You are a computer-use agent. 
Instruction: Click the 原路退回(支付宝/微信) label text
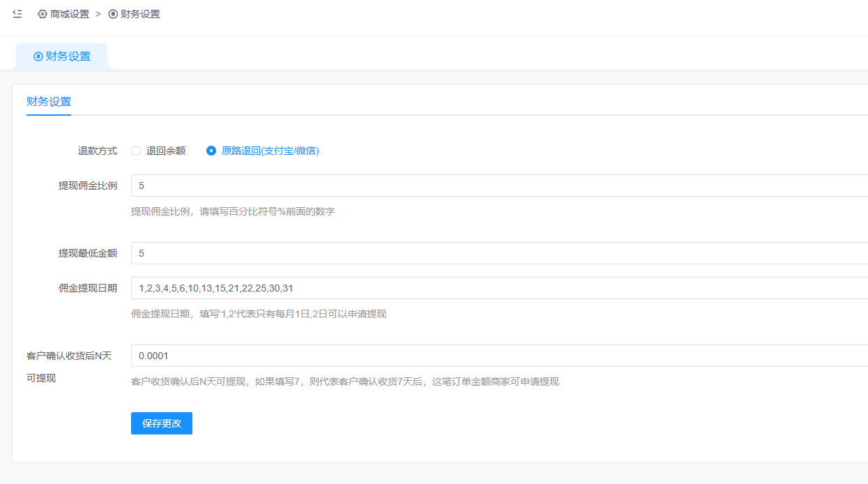tap(270, 151)
